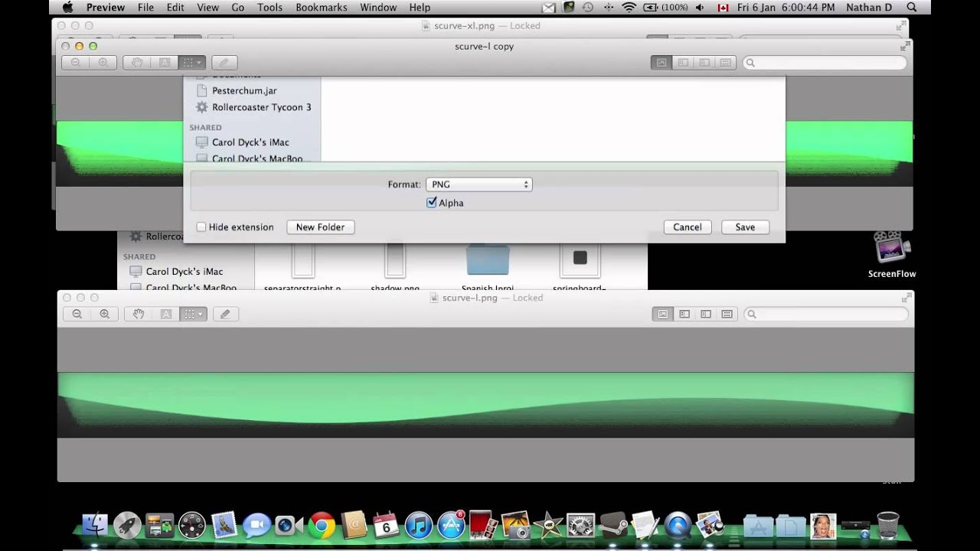
Task: Click Annotate pencil in scurve-l.png toolbar
Action: click(225, 314)
